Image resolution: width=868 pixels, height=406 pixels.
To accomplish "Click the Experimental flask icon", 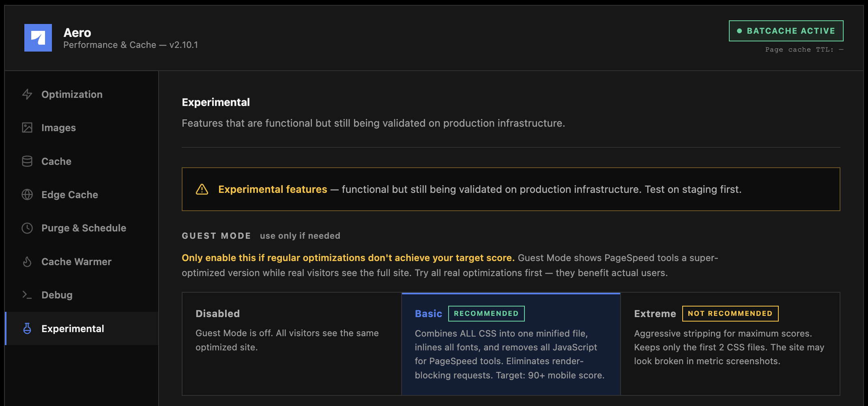I will 27,328.
